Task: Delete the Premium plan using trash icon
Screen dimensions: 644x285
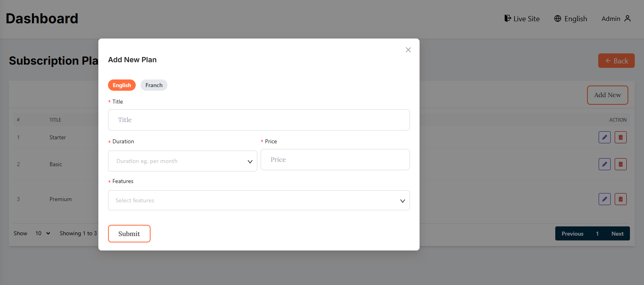Action: coord(620,199)
